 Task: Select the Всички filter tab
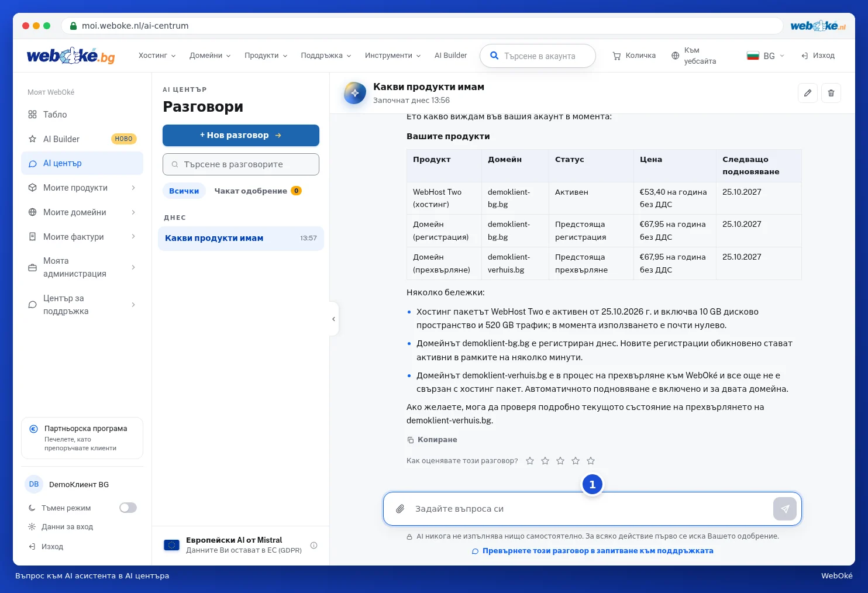coord(184,191)
